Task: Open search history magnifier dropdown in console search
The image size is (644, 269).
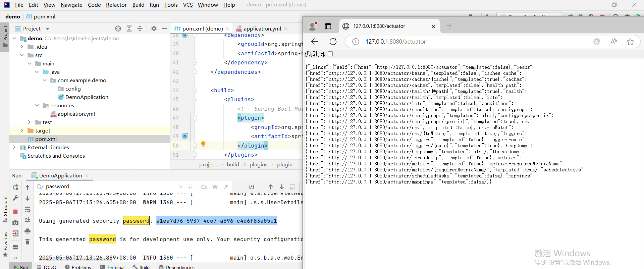Action: pyautogui.click(x=40, y=186)
